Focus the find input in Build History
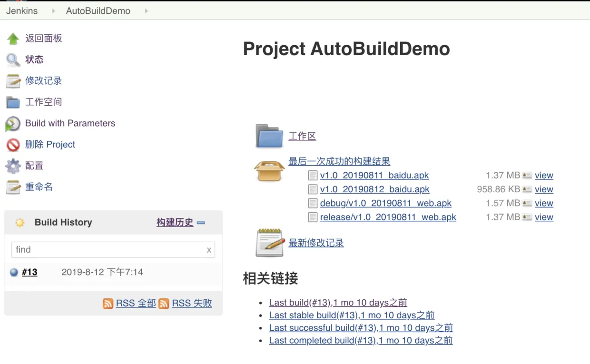 click(113, 250)
